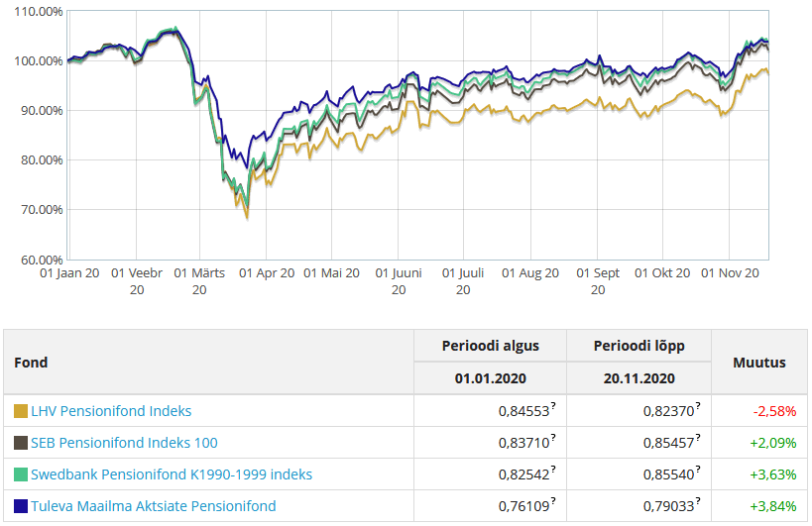Click the +2,09% change value
812x526 pixels.
[x=773, y=443]
